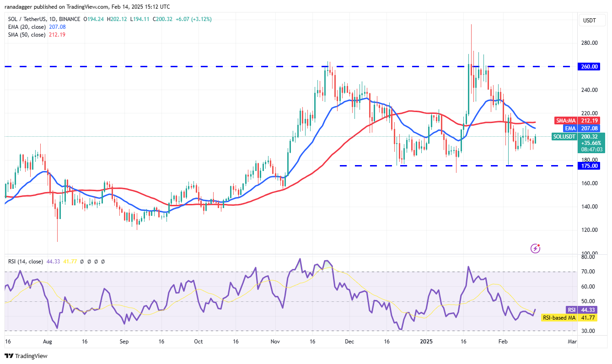Select the BINANCE exchange label
This screenshot has width=612, height=364.
68,19
